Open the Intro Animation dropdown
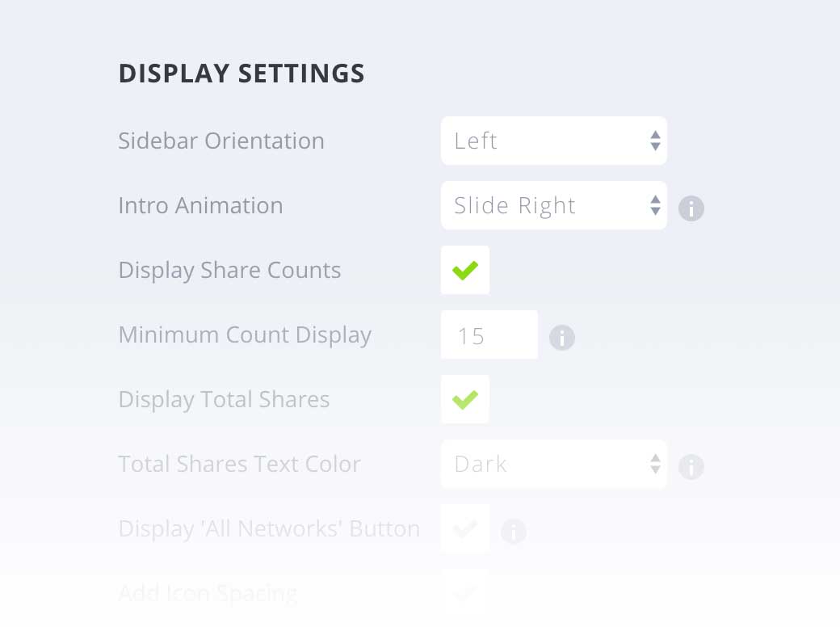The height and width of the screenshot is (627, 840). (554, 205)
